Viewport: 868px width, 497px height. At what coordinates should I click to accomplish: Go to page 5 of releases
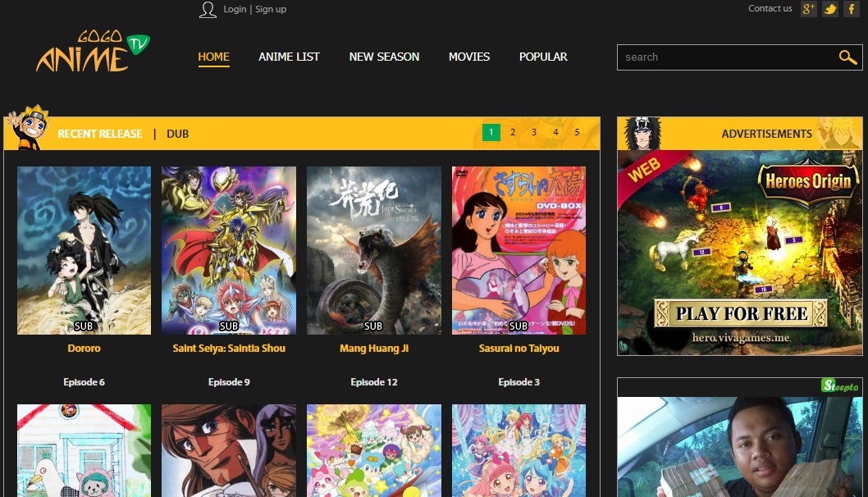577,132
